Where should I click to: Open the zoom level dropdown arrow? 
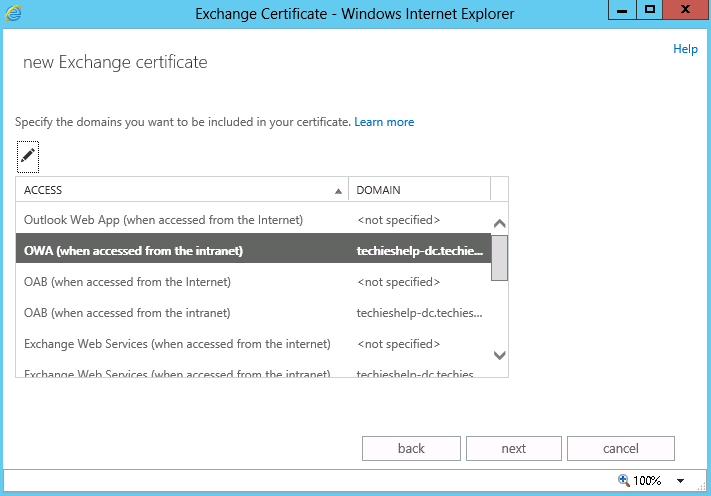tap(680, 481)
